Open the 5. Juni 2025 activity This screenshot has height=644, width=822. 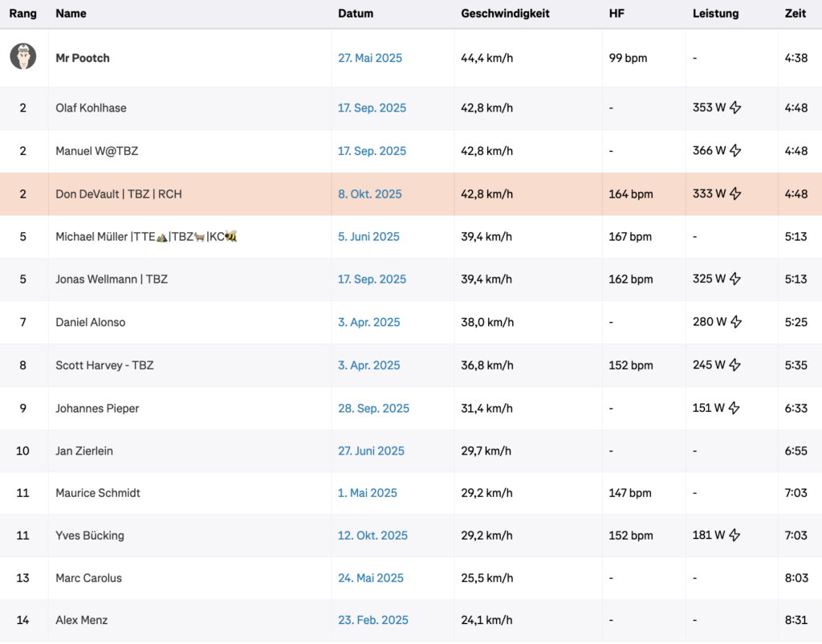pyautogui.click(x=368, y=237)
